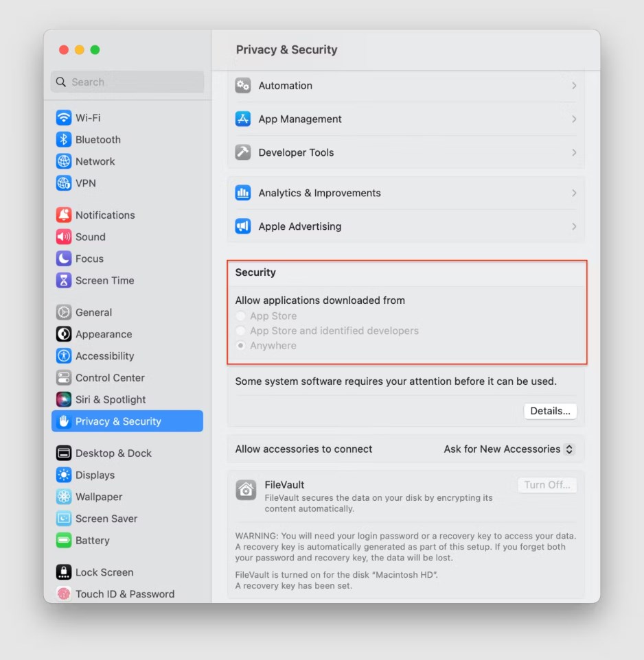The image size is (644, 660).
Task: Click the 'Security' section heading
Action: click(x=255, y=272)
